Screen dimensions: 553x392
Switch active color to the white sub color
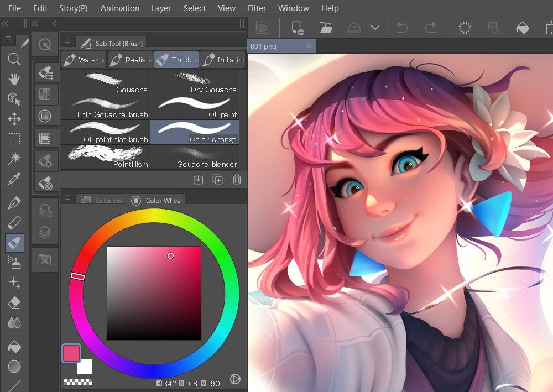[x=84, y=367]
